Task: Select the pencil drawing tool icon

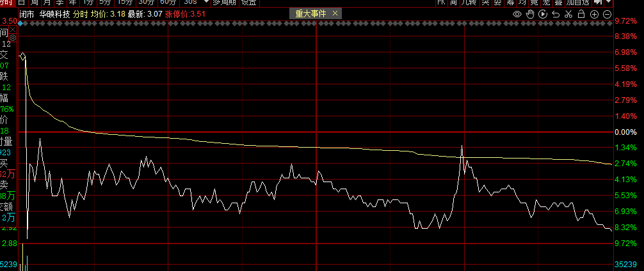Action: click(x=531, y=14)
